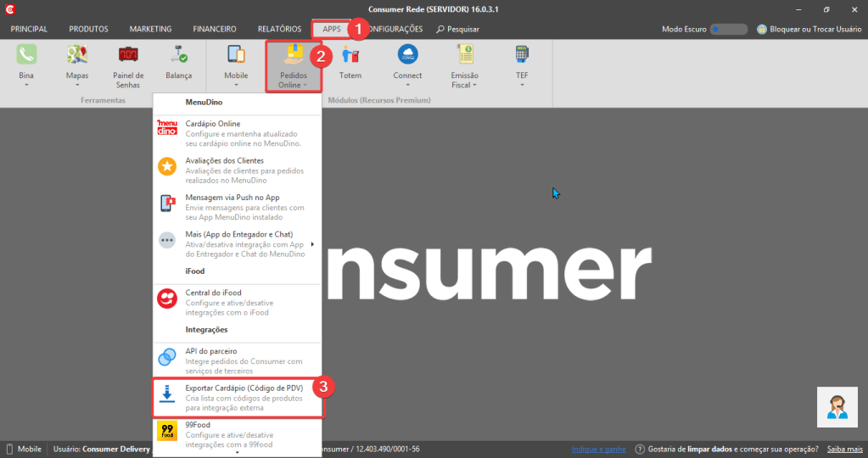Viewport: 868px width, 458px height.
Task: Click the iFood red logo icon
Action: tap(167, 299)
